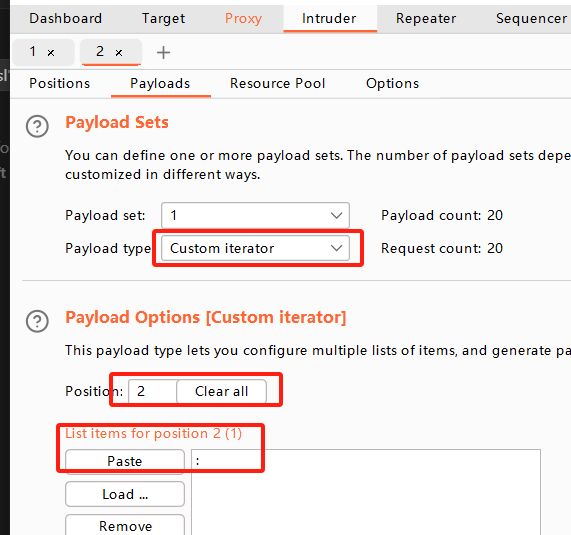Switch to the Positions sub-tab

59,83
